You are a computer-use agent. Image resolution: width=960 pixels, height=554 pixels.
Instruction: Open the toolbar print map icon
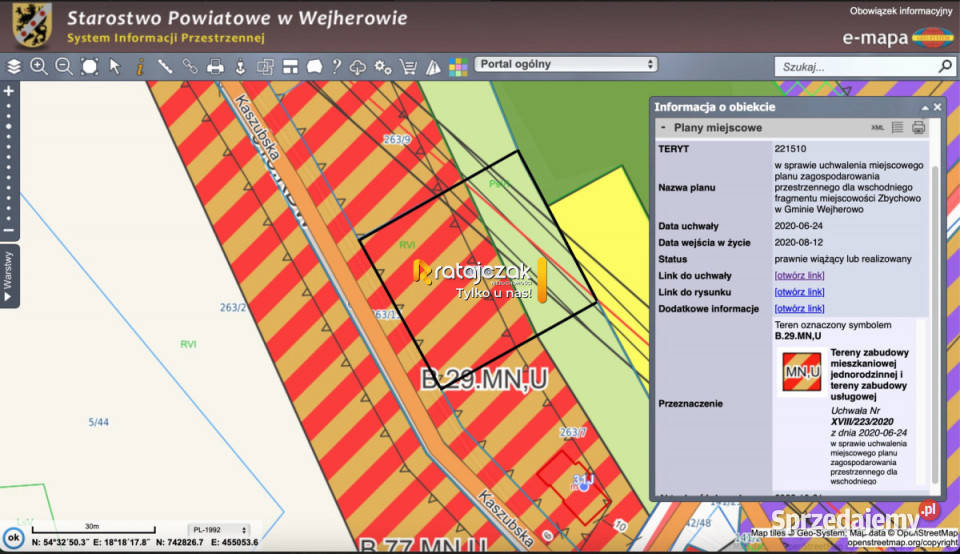click(x=215, y=66)
